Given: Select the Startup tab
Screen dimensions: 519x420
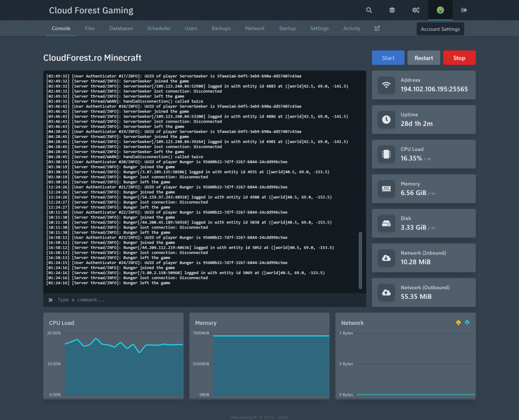Looking at the screenshot, I should click(x=287, y=28).
